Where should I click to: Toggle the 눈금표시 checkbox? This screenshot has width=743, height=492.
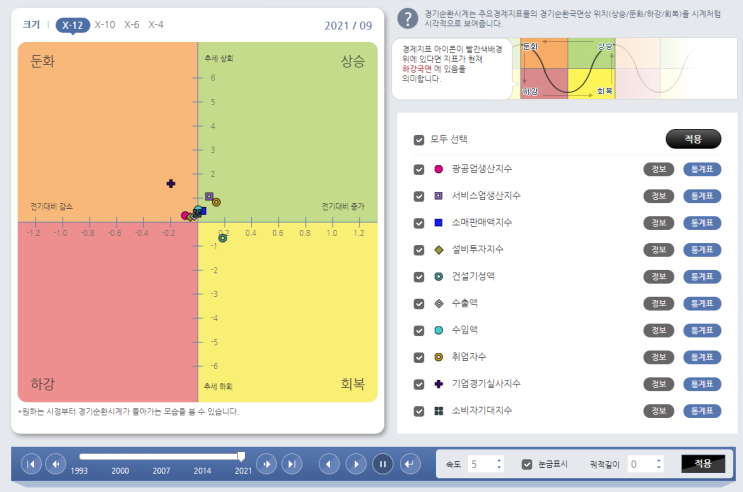tap(527, 465)
